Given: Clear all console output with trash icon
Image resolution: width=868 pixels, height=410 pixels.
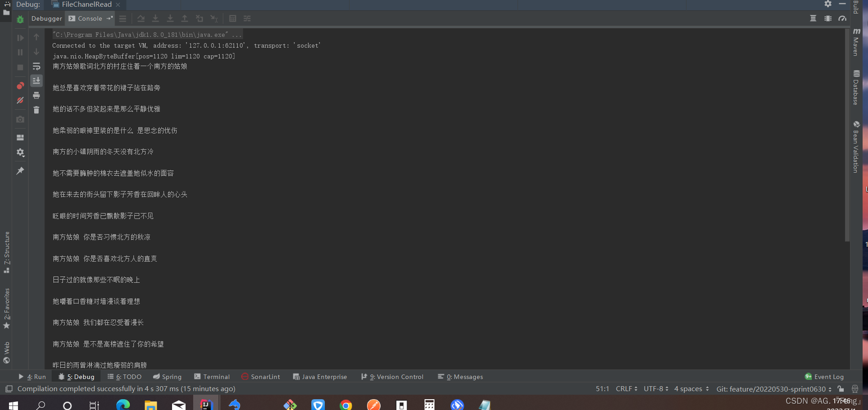Looking at the screenshot, I should 36,110.
